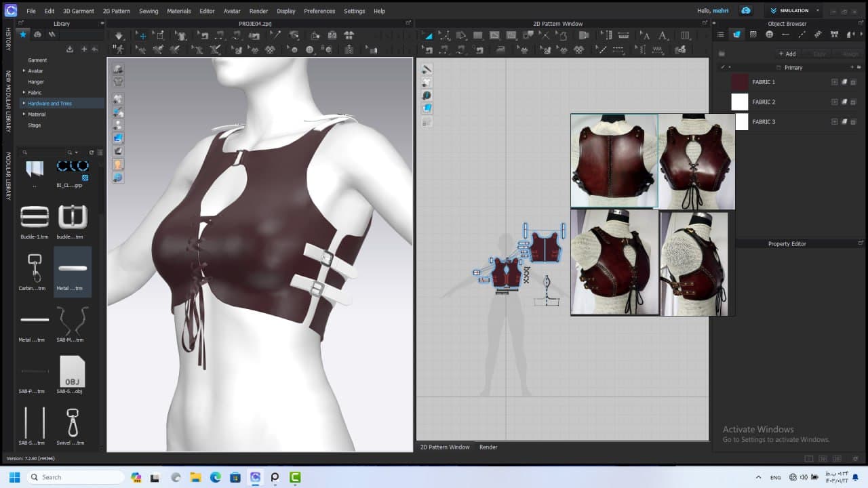This screenshot has height=488, width=868.
Task: Select the Select/Move tool in 3D toolbar
Action: (x=142, y=36)
